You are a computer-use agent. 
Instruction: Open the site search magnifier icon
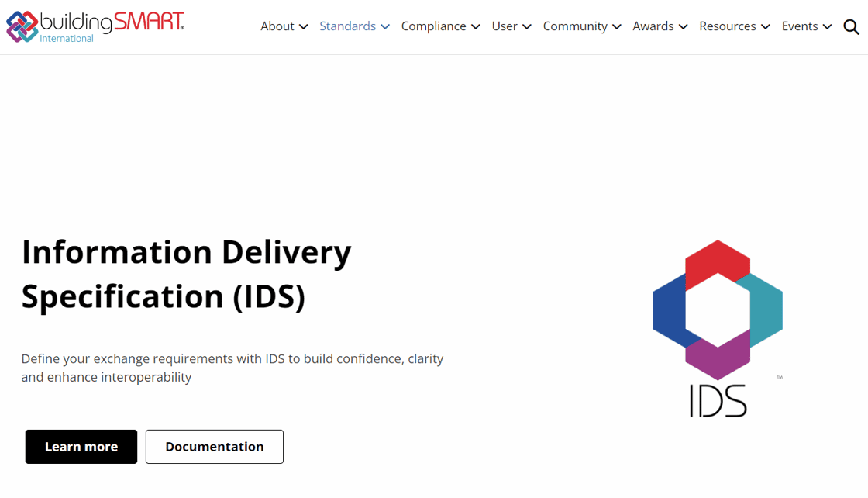pos(851,26)
